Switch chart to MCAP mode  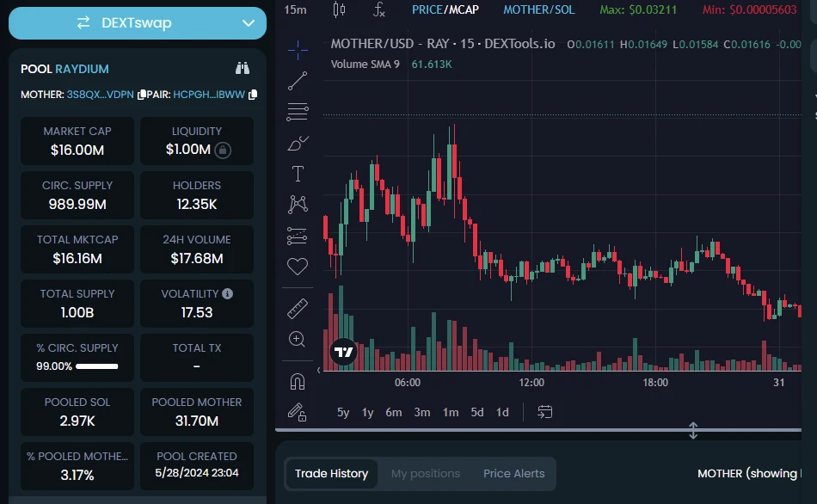[462, 9]
